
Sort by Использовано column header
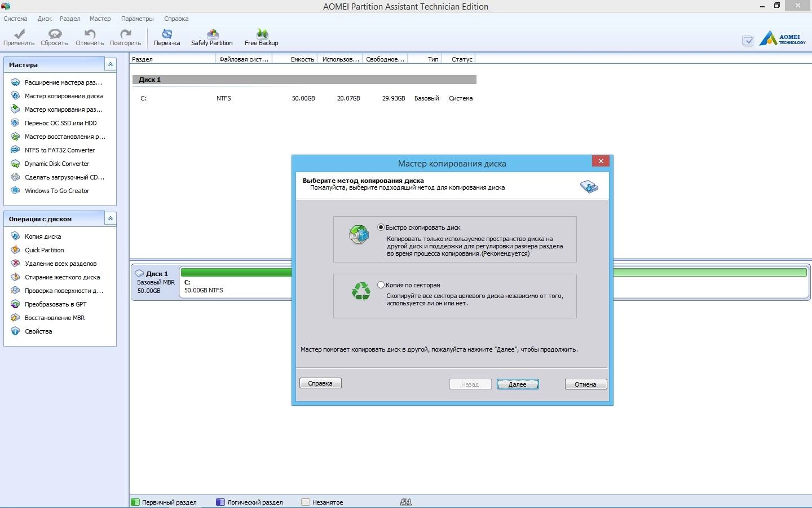click(x=341, y=59)
